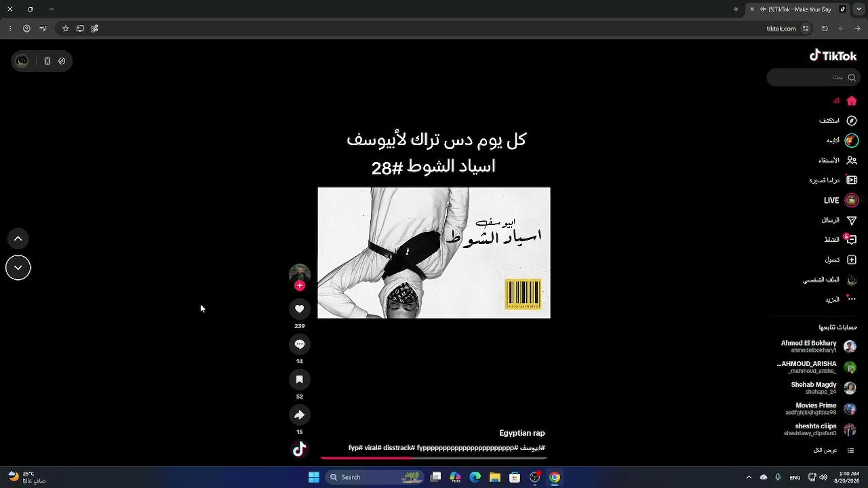Select the TikTok - Make Your Day tab
The width and height of the screenshot is (868, 488).
[x=799, y=9]
